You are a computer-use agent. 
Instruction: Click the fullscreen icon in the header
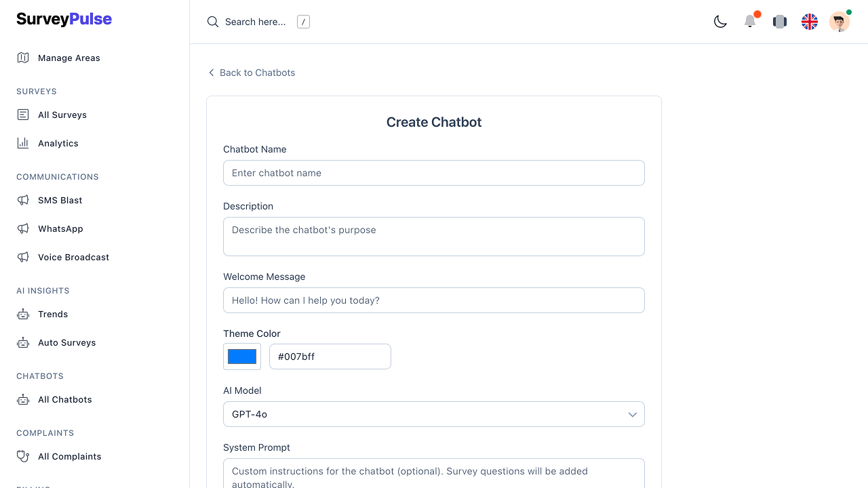[780, 22]
